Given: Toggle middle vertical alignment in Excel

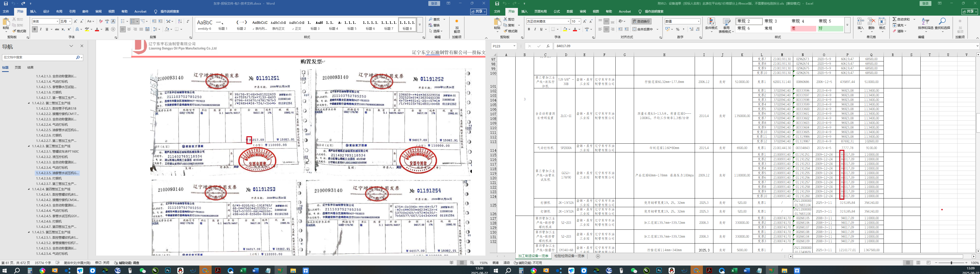Looking at the screenshot, I should (606, 21).
